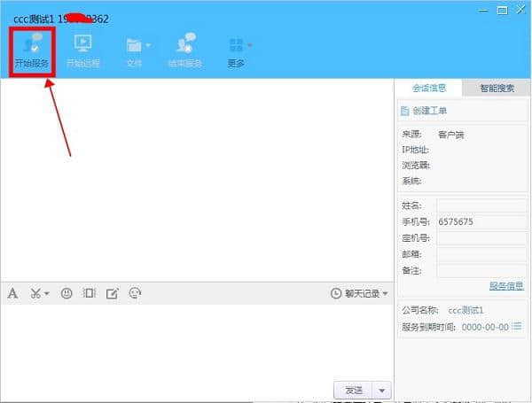Open the font formatting A icon
Image resolution: width=532 pixels, height=403 pixels.
point(12,293)
